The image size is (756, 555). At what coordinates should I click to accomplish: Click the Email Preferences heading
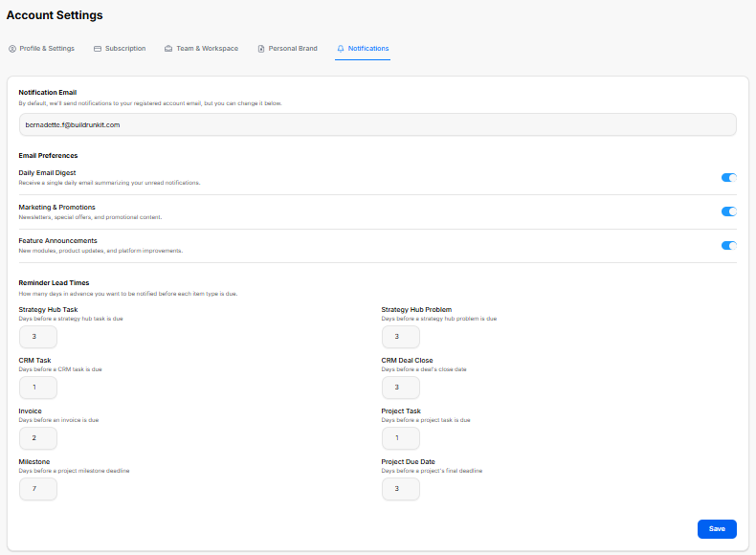click(48, 155)
